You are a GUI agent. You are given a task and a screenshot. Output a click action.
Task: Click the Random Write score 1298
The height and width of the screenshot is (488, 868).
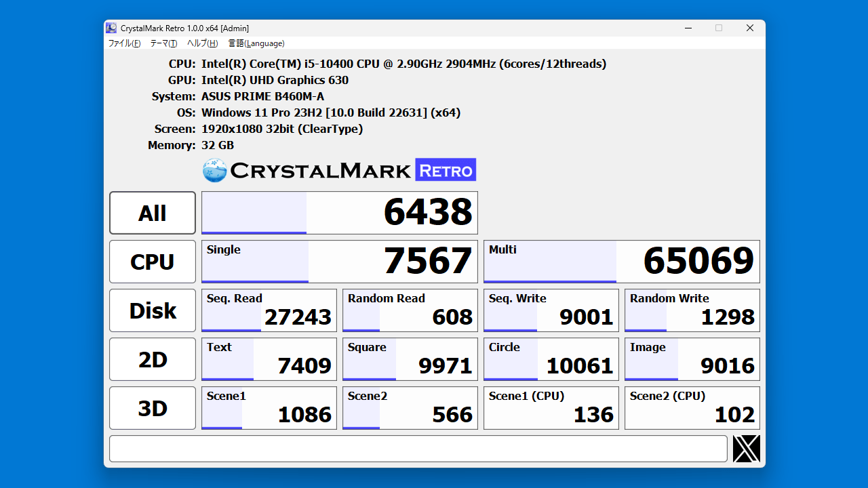click(x=692, y=310)
